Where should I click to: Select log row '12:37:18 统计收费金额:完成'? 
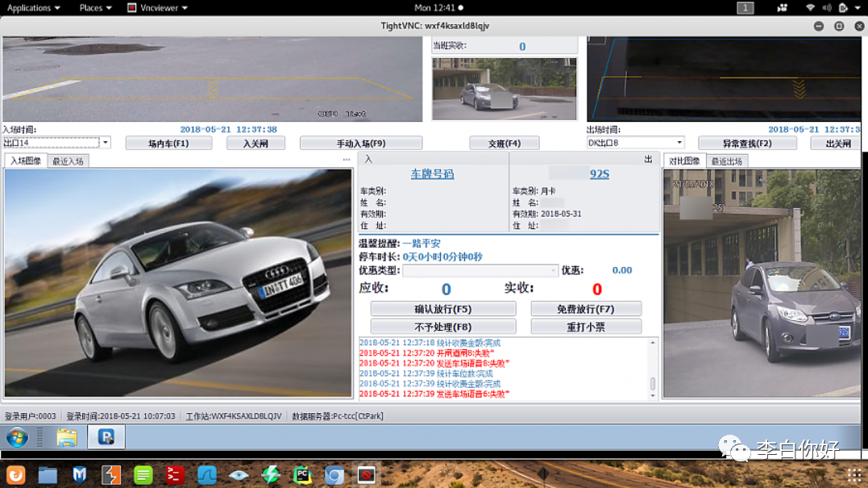pyautogui.click(x=430, y=343)
